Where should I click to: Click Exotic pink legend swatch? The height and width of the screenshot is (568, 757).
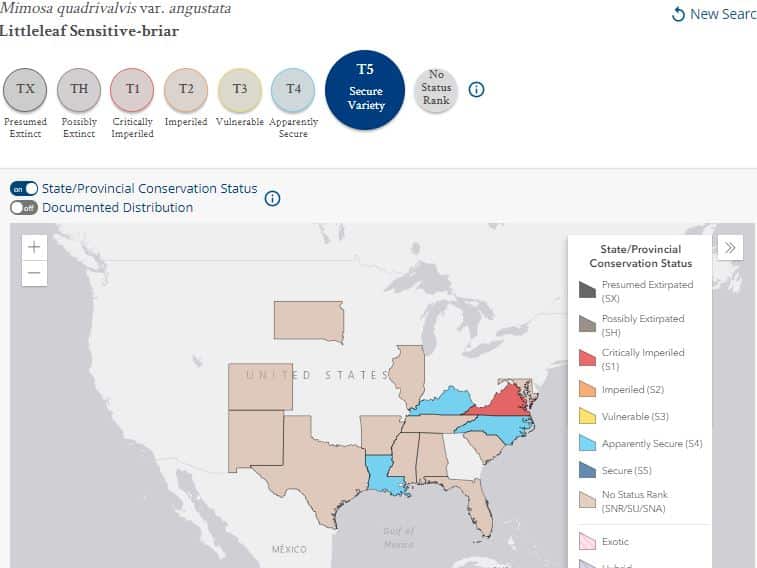coord(587,541)
